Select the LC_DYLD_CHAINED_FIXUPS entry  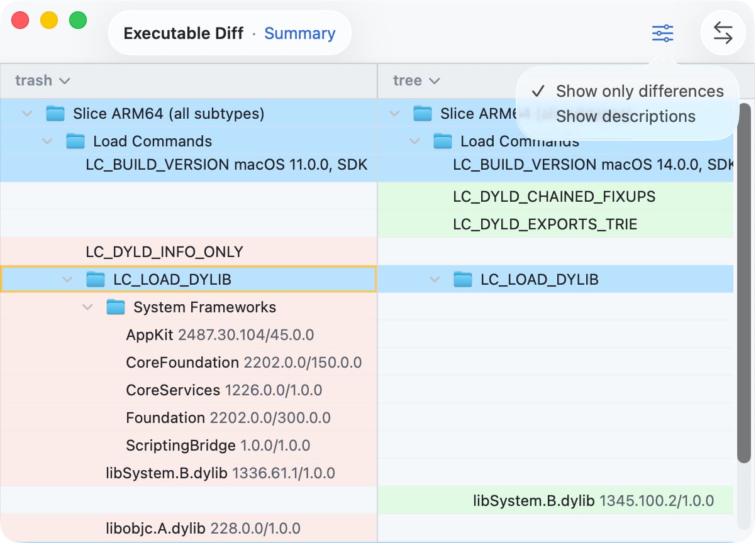553,196
